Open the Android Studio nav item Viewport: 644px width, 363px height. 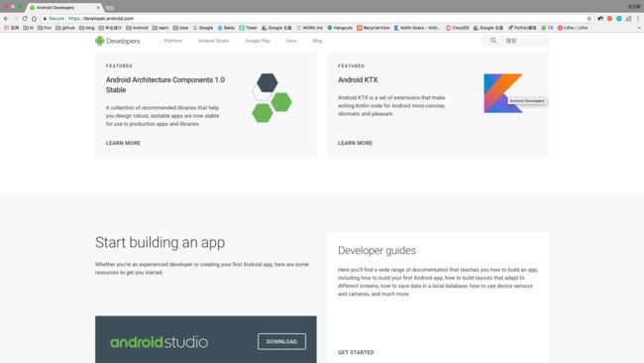pos(214,41)
